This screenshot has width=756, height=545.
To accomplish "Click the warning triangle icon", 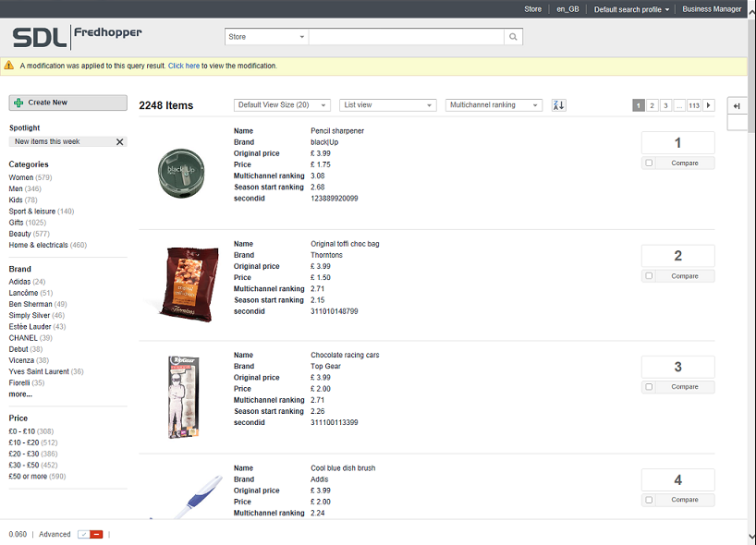I will [8, 66].
